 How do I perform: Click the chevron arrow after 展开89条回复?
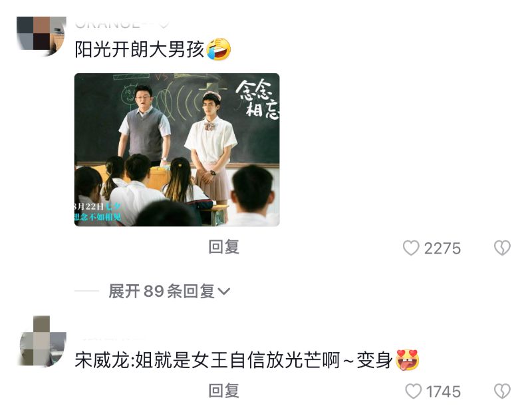click(x=223, y=292)
